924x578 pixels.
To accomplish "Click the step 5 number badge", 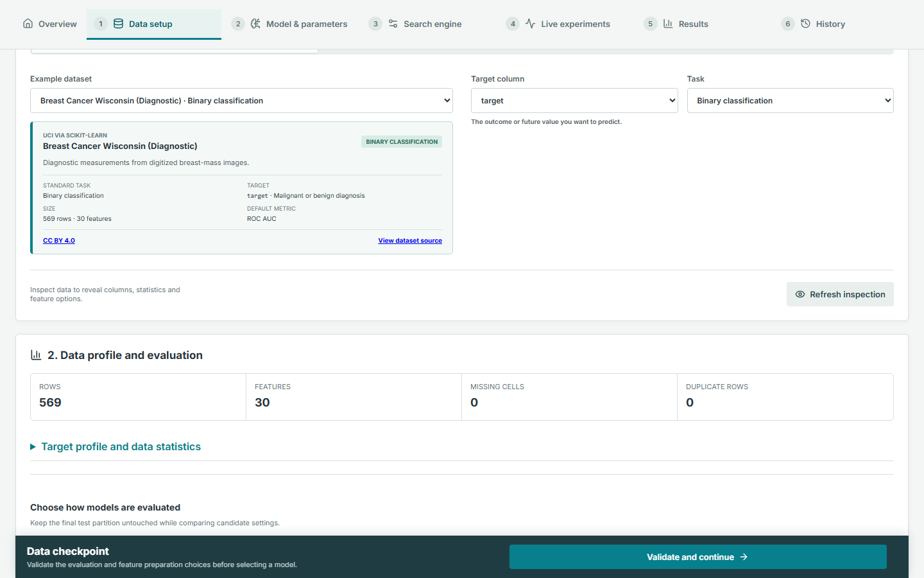I will tap(651, 24).
